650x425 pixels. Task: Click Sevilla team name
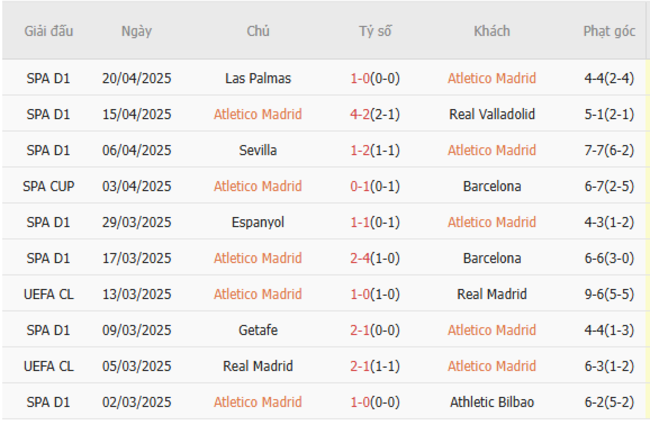pyautogui.click(x=258, y=150)
